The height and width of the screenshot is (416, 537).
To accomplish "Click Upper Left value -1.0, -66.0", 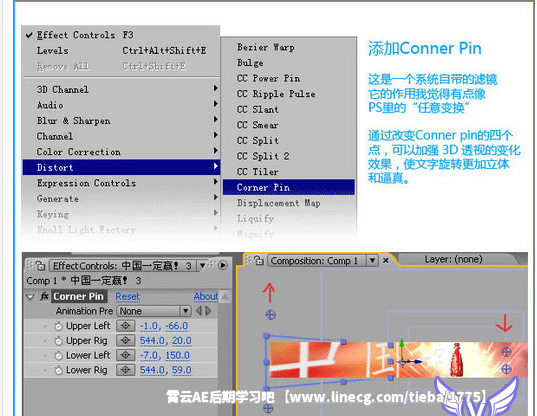I will coord(164,326).
